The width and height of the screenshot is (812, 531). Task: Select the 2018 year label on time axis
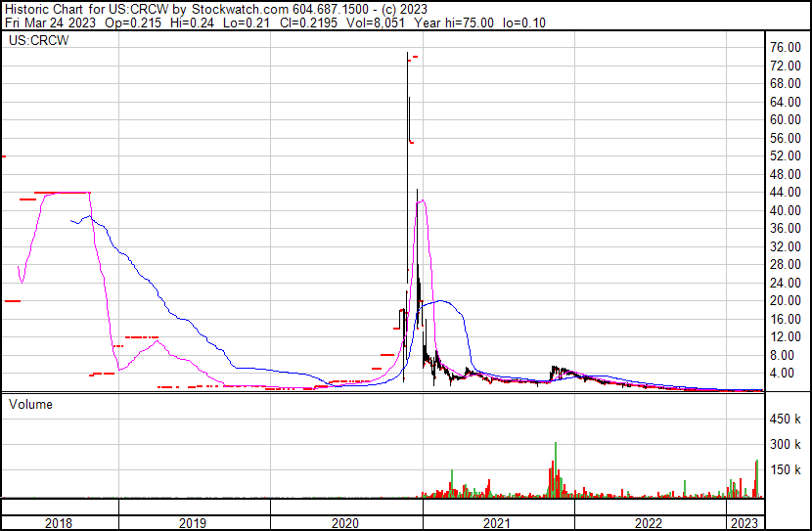pyautogui.click(x=61, y=523)
